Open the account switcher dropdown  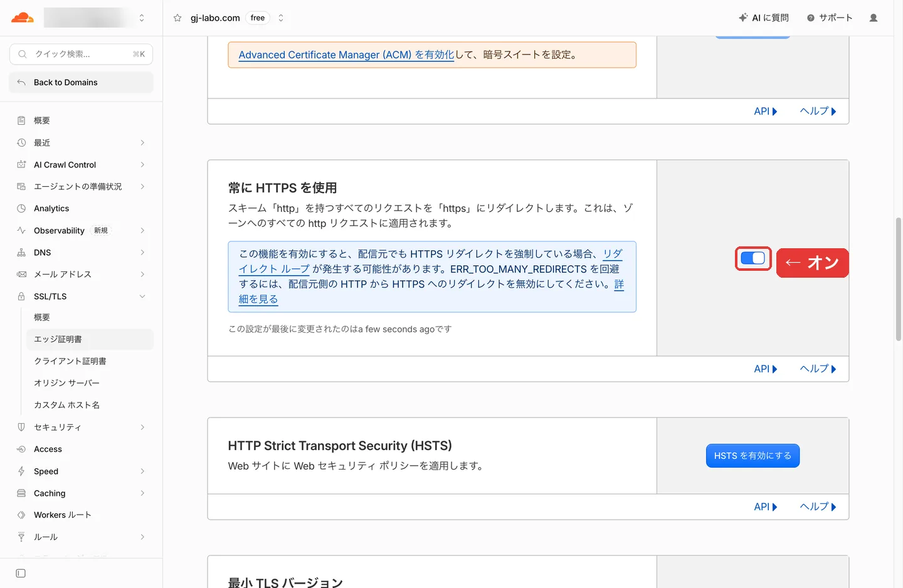pyautogui.click(x=142, y=18)
